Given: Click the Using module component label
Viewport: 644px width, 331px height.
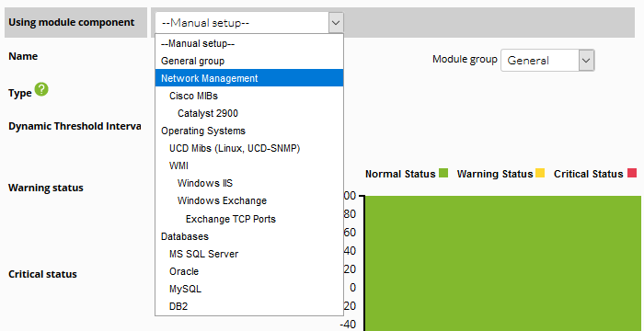Looking at the screenshot, I should pos(72,22).
